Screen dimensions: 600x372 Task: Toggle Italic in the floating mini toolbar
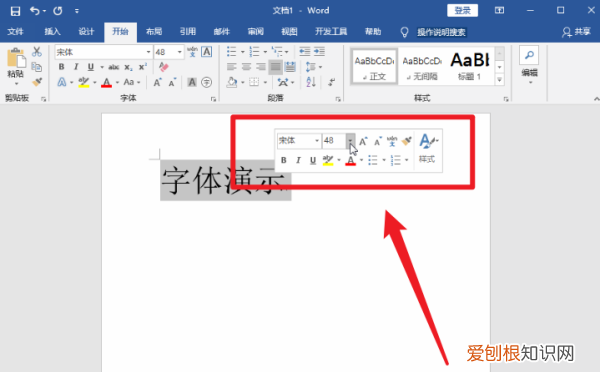coord(298,160)
